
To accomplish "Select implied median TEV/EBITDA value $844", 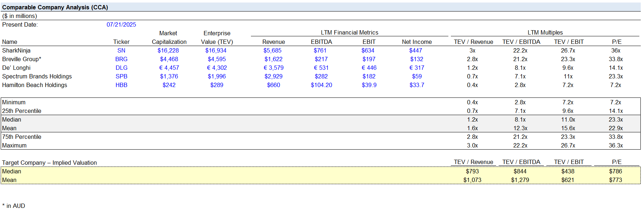I will 520,171.
